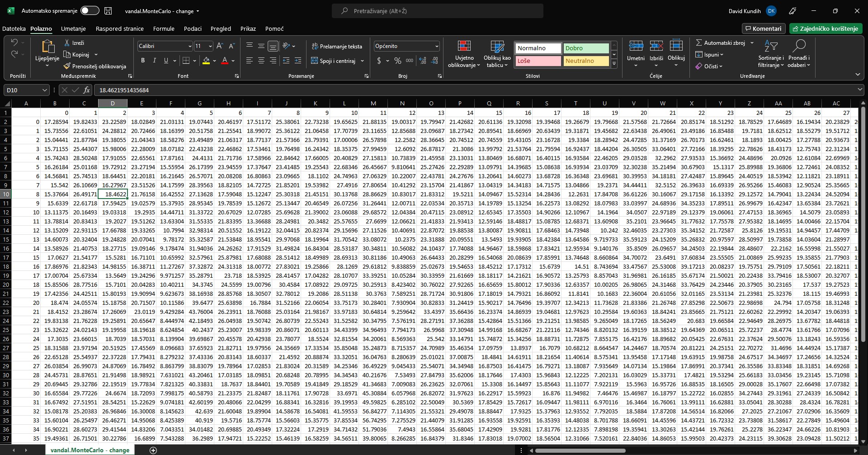This screenshot has width=868, height=455.
Task: Click the Oblikuj format cells icon
Action: 676,46
